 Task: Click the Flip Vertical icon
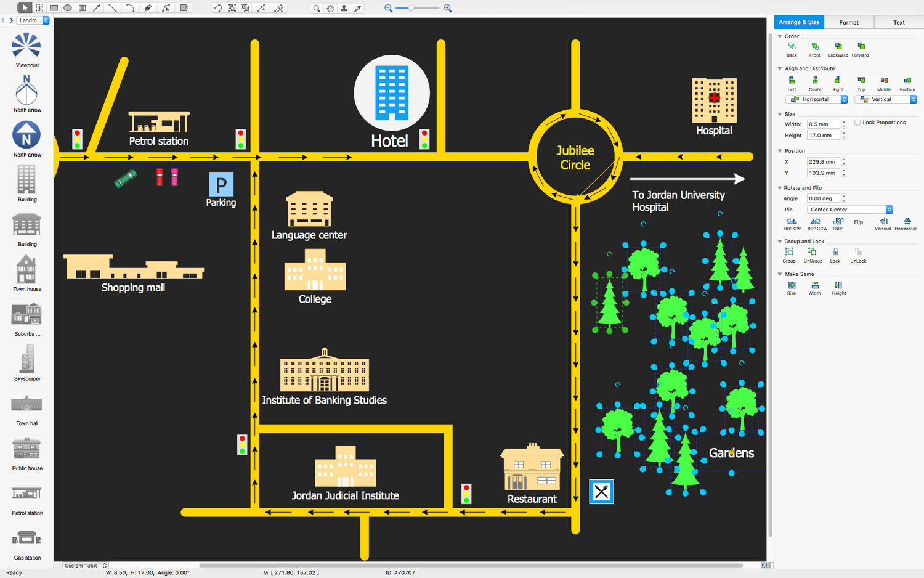(x=883, y=222)
